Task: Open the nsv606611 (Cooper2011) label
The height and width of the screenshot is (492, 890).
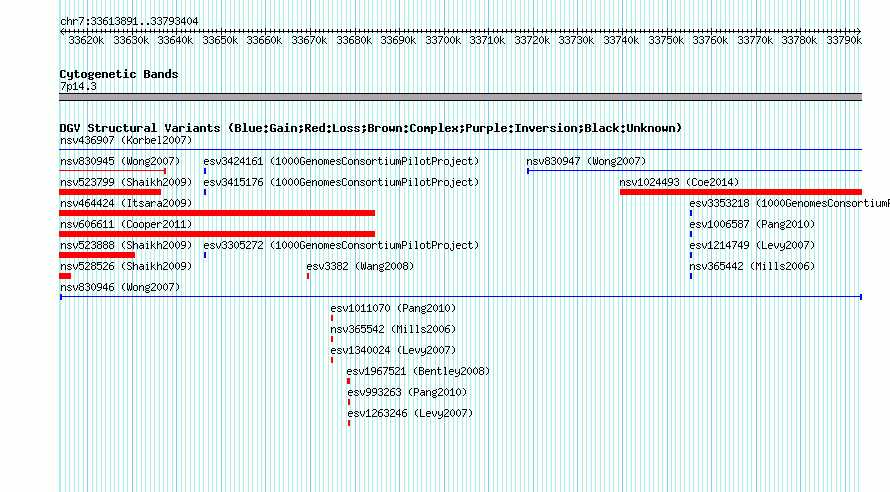Action: click(x=126, y=224)
